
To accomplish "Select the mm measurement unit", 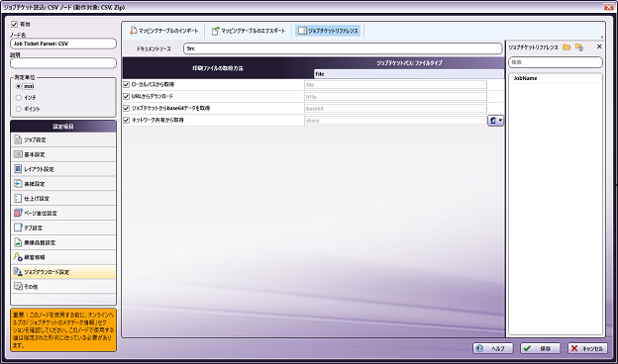I will tap(18, 86).
